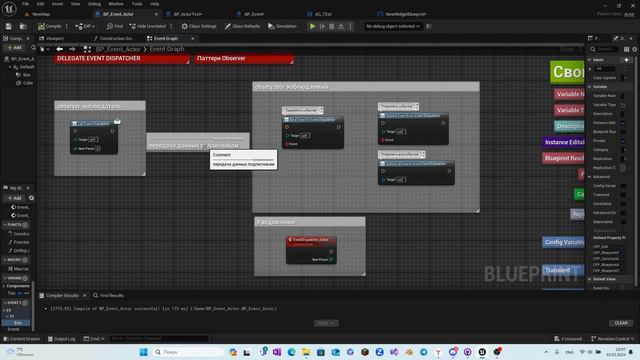Open the Asset menu
This screenshot has width=640, height=360.
[x=57, y=4]
